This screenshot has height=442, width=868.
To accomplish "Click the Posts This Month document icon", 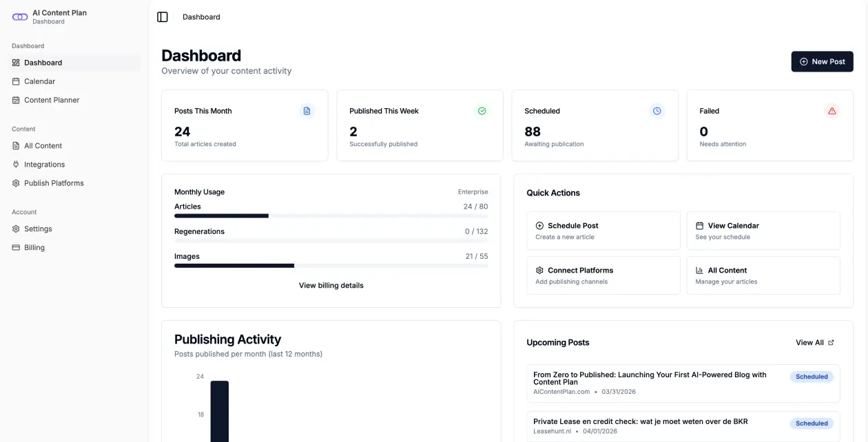I will pyautogui.click(x=307, y=111).
